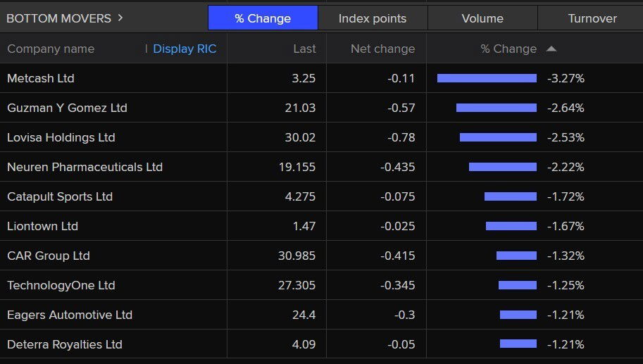This screenshot has height=364, width=643.
Task: Click Catapult Sports Ltd
Action: (x=60, y=196)
